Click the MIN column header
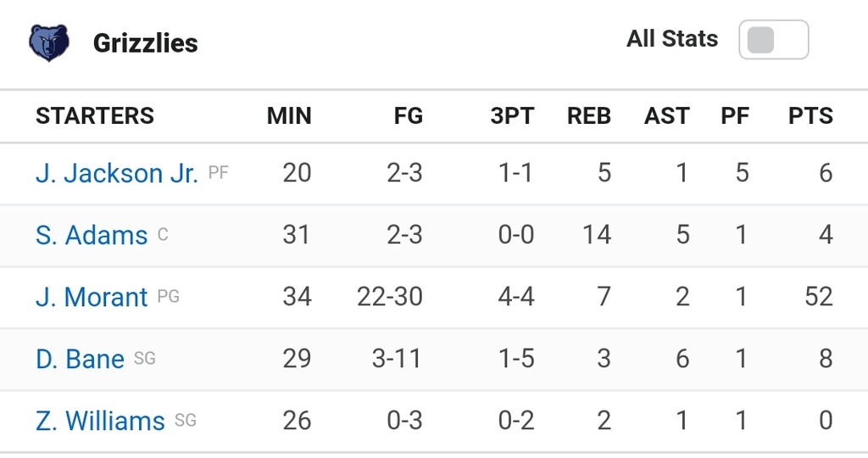Viewport: 868px width, 458px height. (289, 115)
